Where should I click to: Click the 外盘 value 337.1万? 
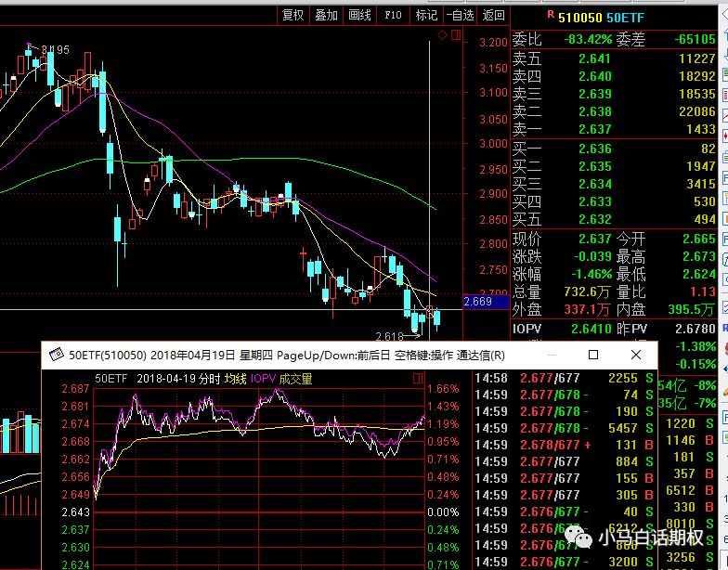(x=587, y=310)
